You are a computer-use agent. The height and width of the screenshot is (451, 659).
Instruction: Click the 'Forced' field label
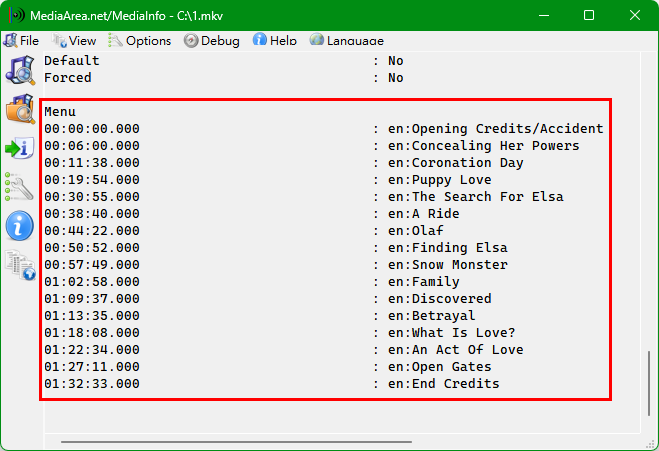(68, 78)
